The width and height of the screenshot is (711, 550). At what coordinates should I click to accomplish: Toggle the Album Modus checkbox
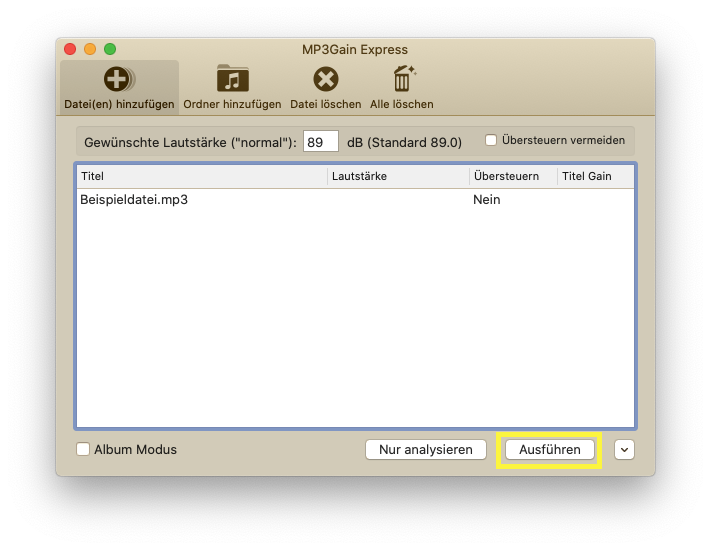83,450
